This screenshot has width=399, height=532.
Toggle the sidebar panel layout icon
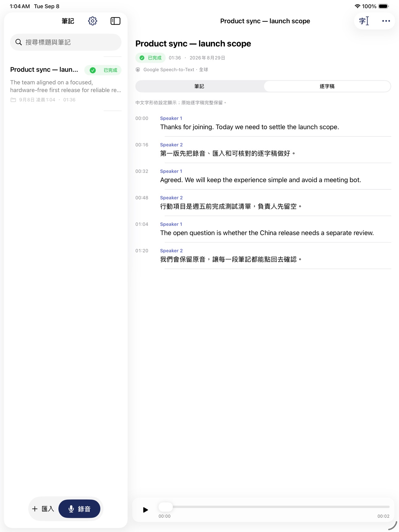point(115,21)
